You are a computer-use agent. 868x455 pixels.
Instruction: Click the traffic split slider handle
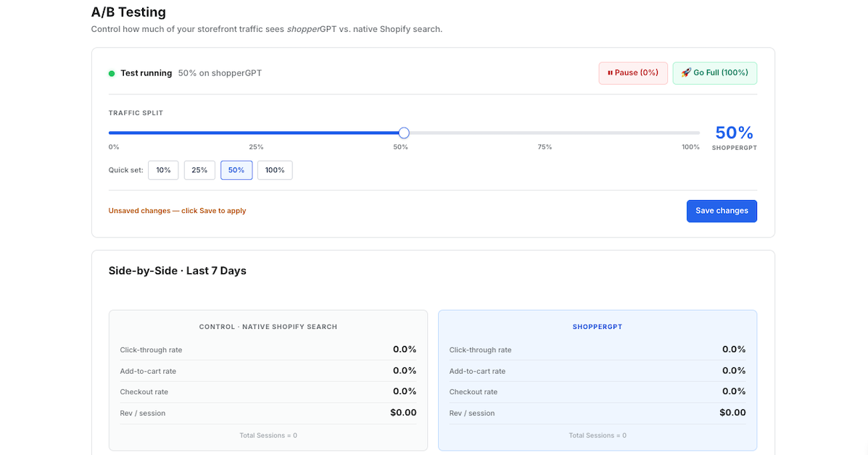[x=404, y=133]
